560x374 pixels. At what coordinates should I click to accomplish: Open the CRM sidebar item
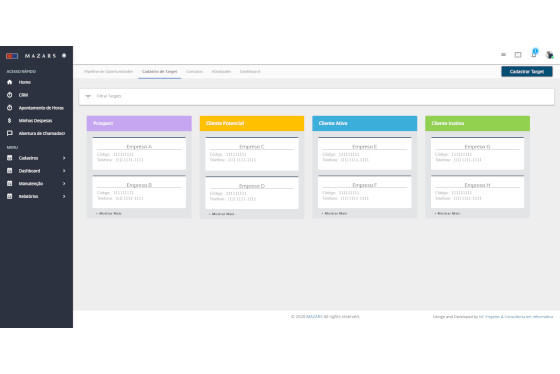(23, 95)
